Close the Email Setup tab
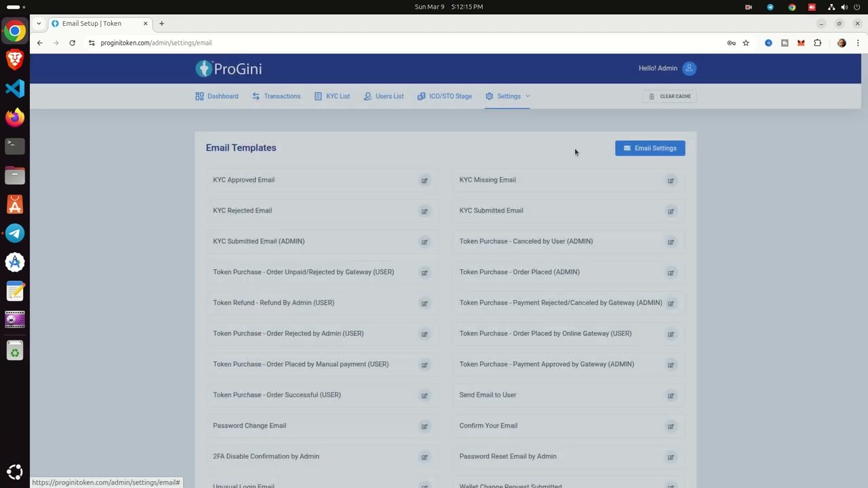 click(145, 23)
